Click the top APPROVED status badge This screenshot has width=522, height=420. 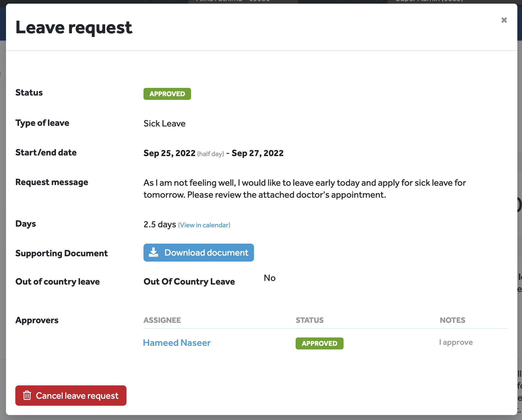(167, 94)
